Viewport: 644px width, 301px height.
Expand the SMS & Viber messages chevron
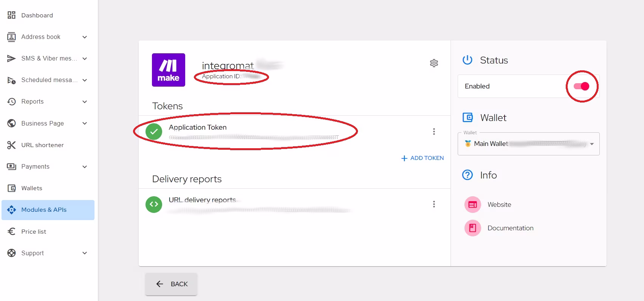pos(85,59)
